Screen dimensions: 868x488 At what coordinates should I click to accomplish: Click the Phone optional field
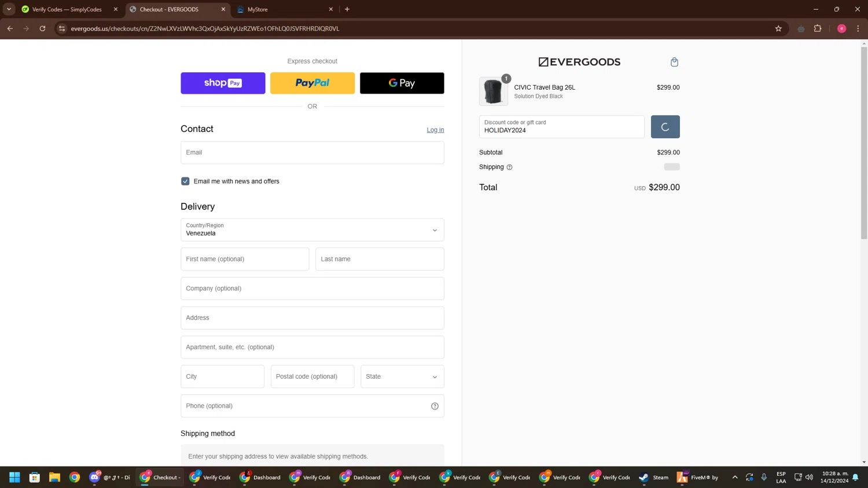312,406
